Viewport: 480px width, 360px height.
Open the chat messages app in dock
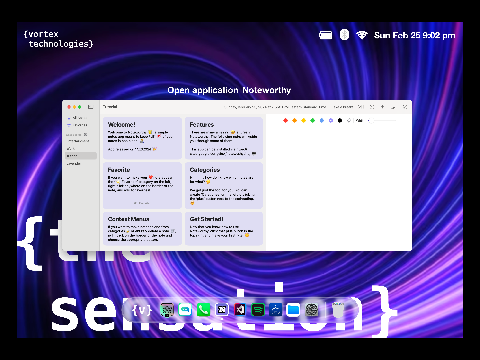(x=185, y=310)
